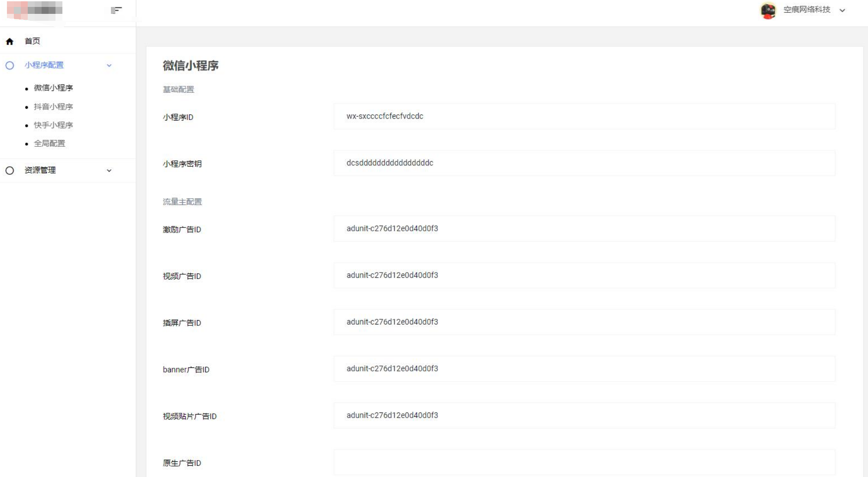Click the 微信小程序 page heading
Screen dimensions: 868x477
[x=191, y=65]
